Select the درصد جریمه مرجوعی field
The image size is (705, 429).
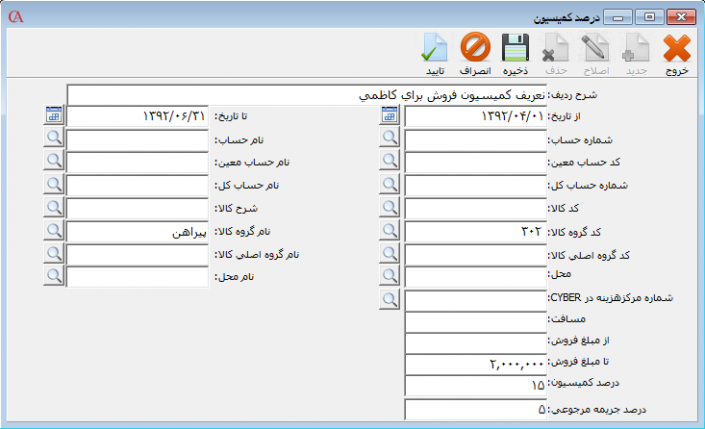point(475,409)
